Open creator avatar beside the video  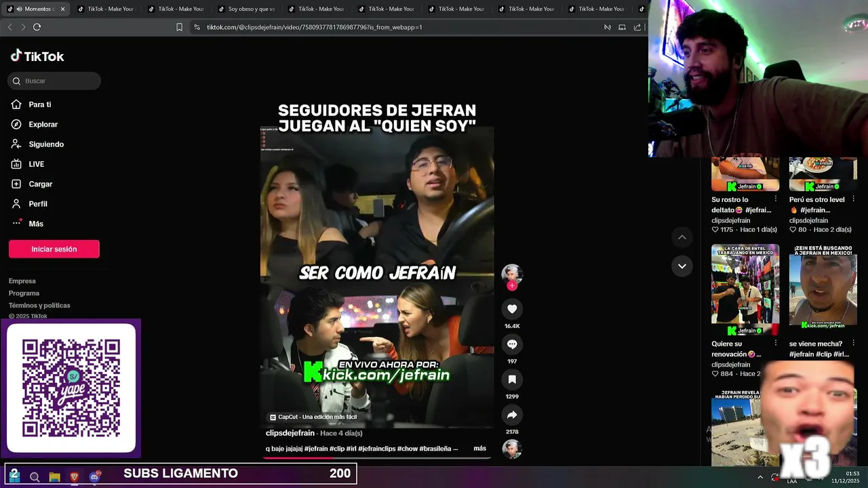(x=512, y=274)
